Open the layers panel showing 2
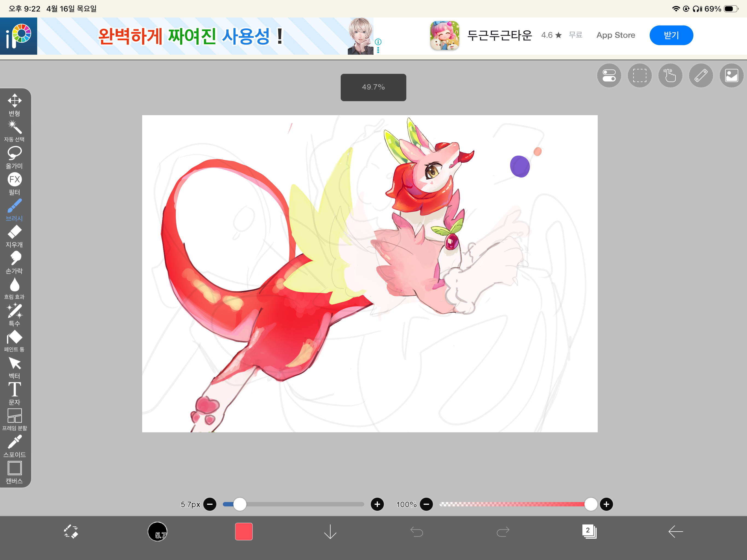 pyautogui.click(x=589, y=531)
